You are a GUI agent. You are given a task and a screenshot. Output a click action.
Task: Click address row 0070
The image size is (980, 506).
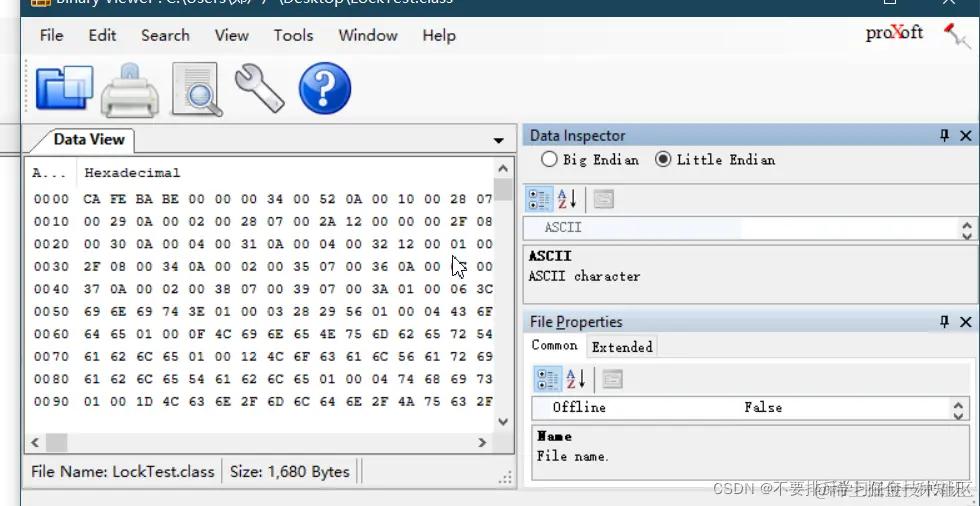click(51, 357)
